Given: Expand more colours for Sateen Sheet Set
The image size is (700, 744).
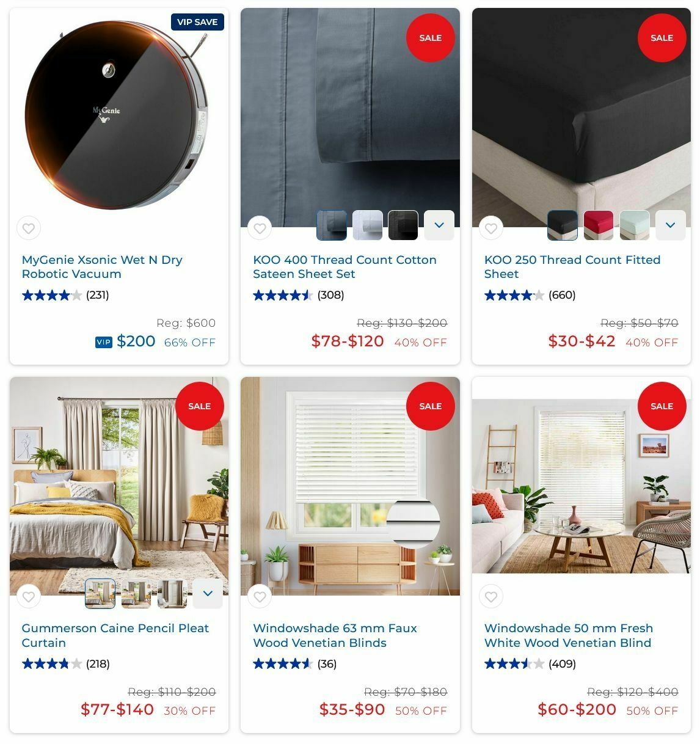Looking at the screenshot, I should [439, 225].
